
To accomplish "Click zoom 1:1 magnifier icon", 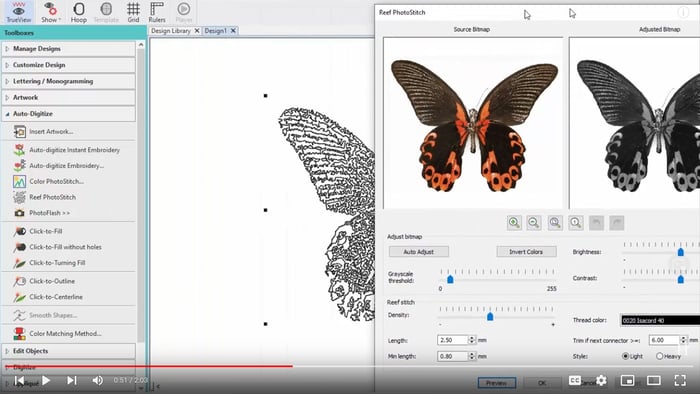I will [x=575, y=223].
